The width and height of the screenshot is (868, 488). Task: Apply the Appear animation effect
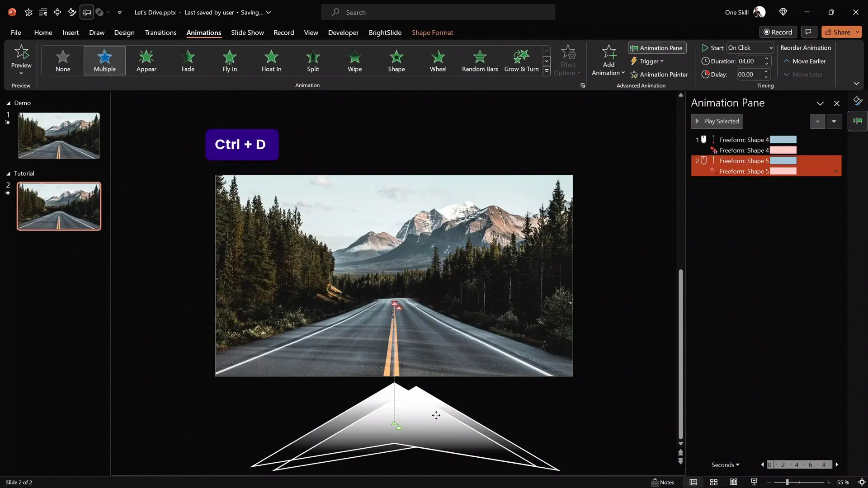(x=146, y=61)
